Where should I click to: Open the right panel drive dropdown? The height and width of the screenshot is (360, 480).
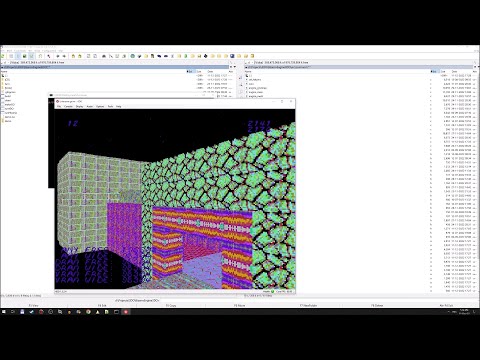click(x=249, y=62)
